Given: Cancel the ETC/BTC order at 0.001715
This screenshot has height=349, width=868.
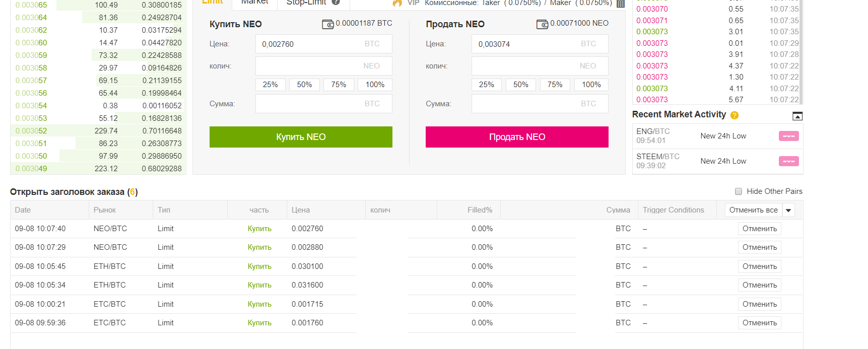Looking at the screenshot, I should pos(760,304).
